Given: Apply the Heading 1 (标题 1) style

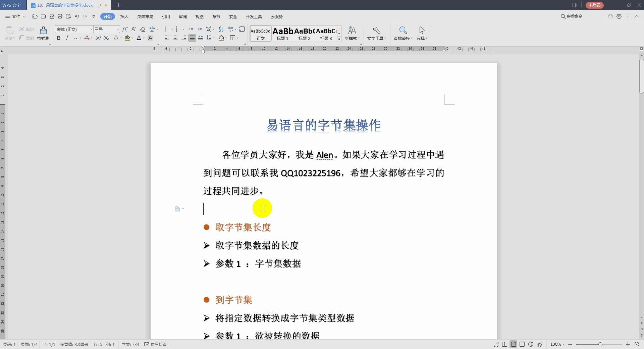Looking at the screenshot, I should point(282,34).
